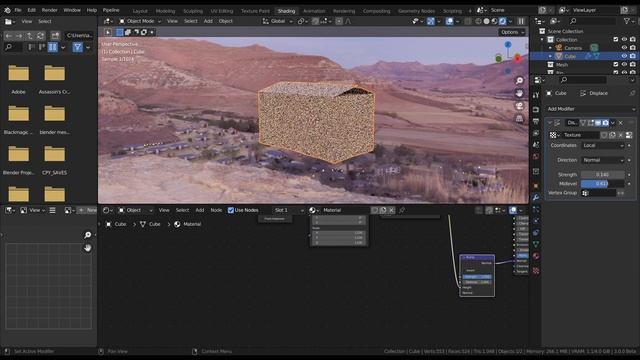
Task: Pause viewport render preview
Action: point(521,21)
